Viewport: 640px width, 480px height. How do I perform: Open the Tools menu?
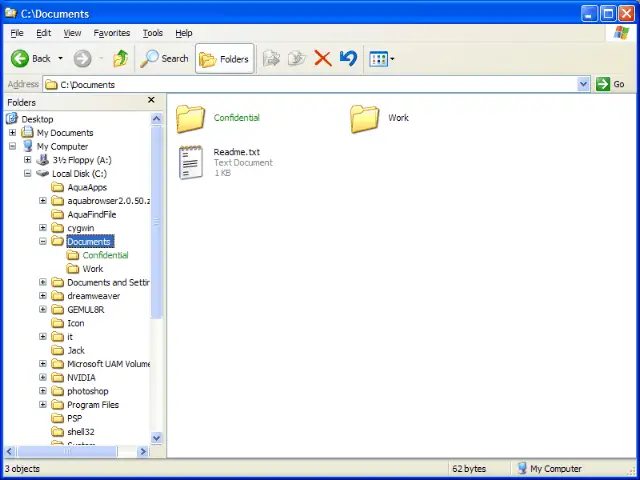[152, 33]
